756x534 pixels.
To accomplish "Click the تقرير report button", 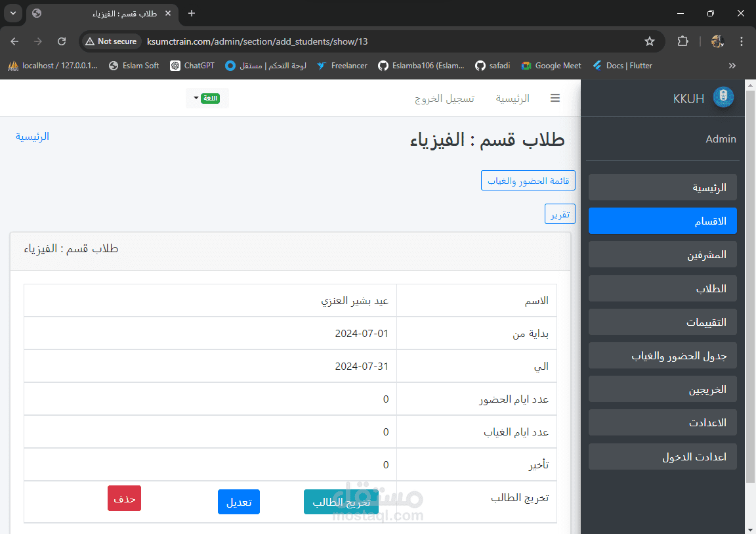I will click(560, 213).
